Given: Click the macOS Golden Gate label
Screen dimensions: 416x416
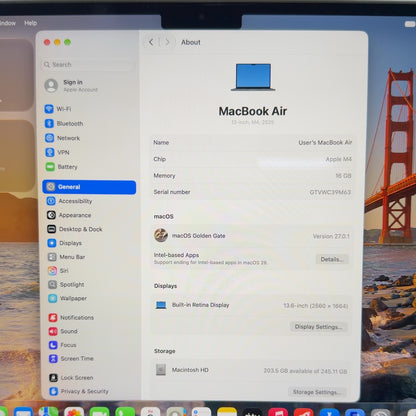Looking at the screenshot, I should tap(199, 236).
